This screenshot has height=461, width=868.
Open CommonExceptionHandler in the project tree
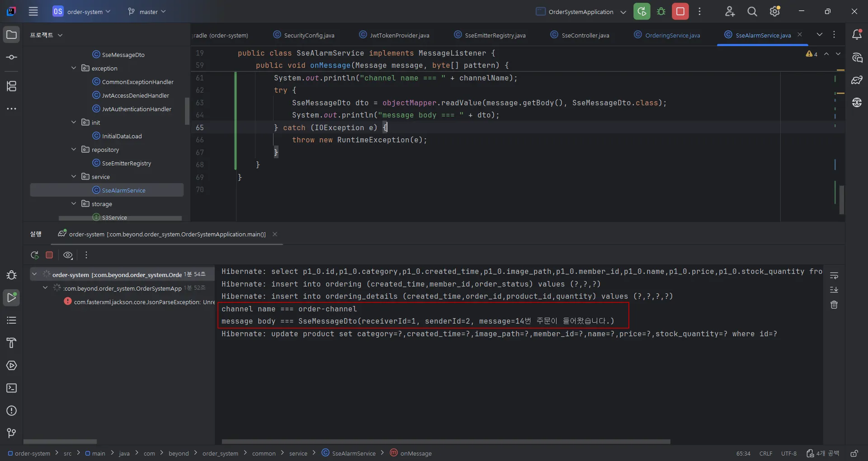click(133, 82)
